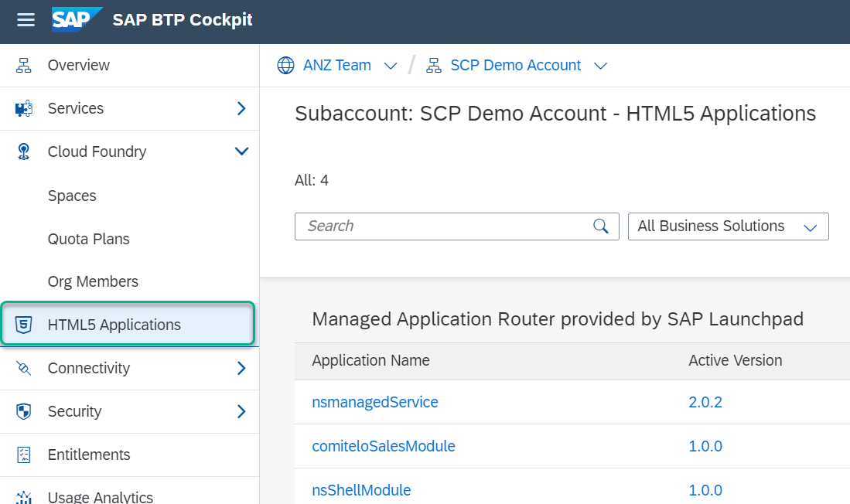Click version 2.0.2 of nsmanagedService
This screenshot has height=504, width=850.
point(705,402)
